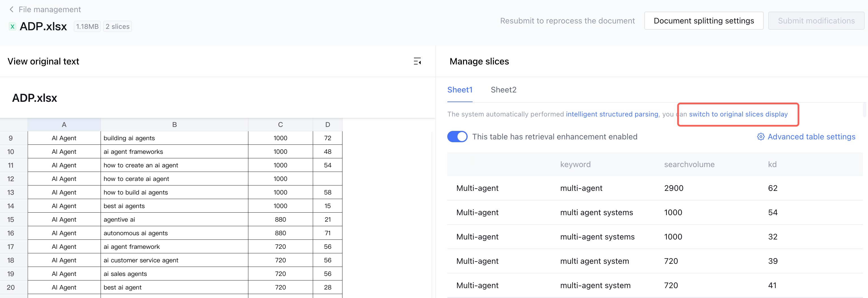868x298 pixels.
Task: Click the Advanced table settings gear icon
Action: click(761, 137)
